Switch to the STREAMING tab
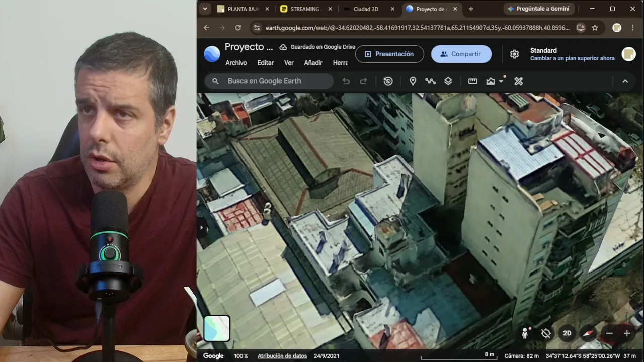 [x=306, y=9]
